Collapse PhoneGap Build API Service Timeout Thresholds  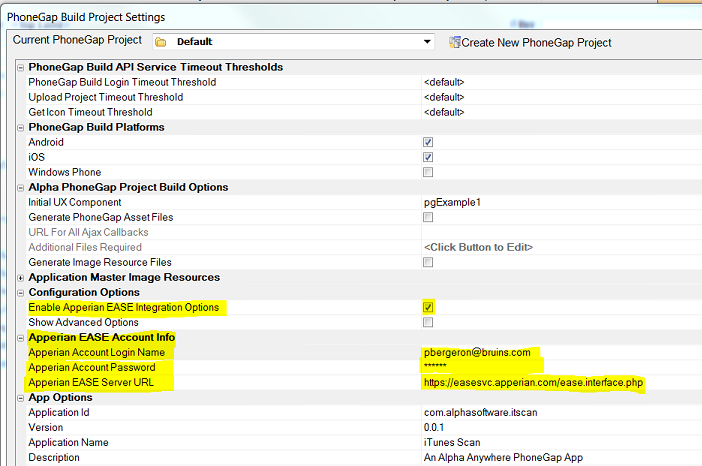[21, 68]
